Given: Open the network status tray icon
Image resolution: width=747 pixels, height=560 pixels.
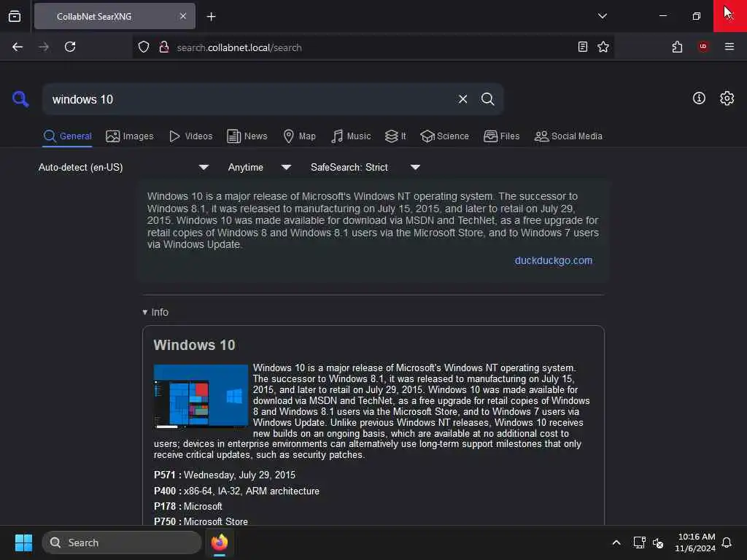Looking at the screenshot, I should (639, 542).
